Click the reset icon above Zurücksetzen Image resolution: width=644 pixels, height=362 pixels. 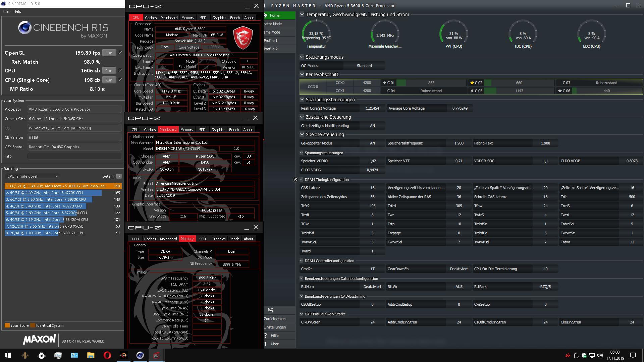click(x=271, y=310)
